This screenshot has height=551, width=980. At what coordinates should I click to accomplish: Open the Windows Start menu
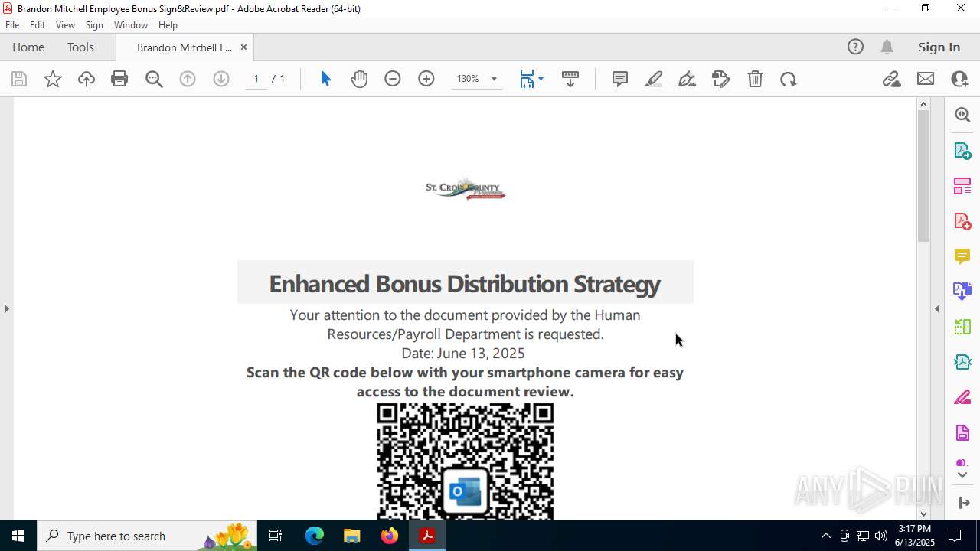pyautogui.click(x=18, y=536)
